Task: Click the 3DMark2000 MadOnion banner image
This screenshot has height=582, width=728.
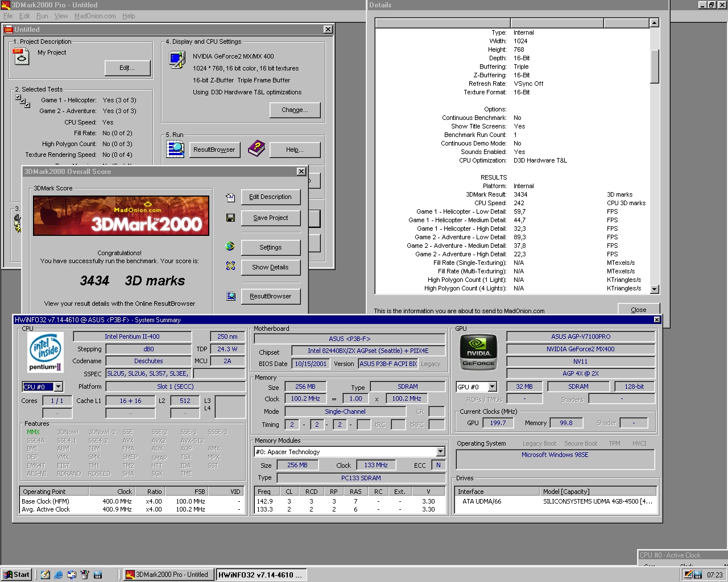Action: tap(121, 215)
